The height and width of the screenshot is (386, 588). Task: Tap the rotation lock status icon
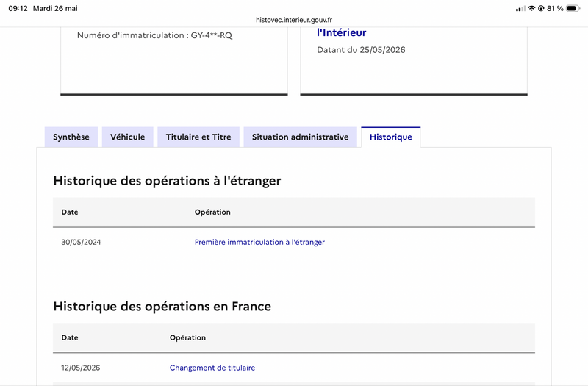pos(541,8)
